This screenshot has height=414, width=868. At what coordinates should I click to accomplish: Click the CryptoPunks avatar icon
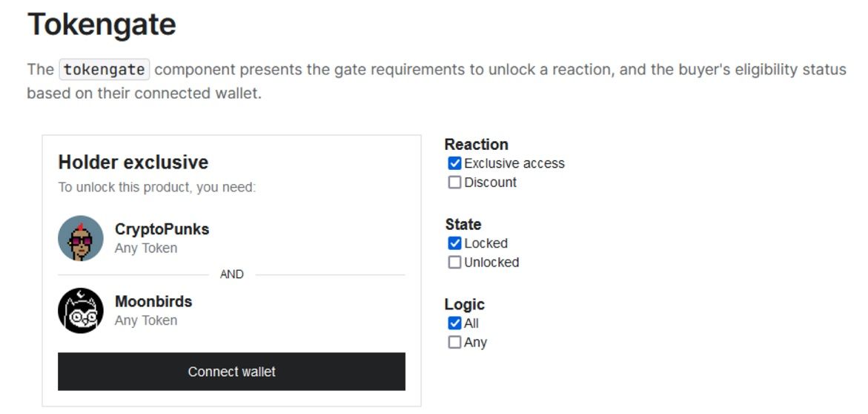point(81,238)
